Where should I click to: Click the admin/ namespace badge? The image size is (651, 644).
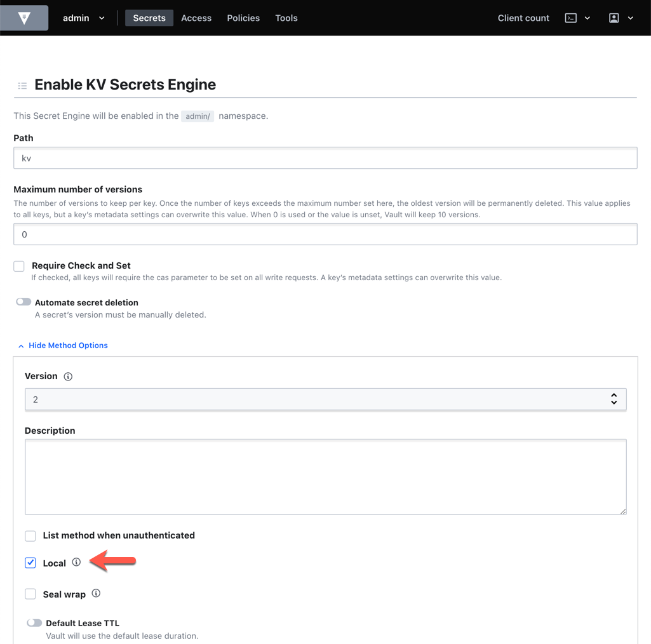[x=198, y=116]
